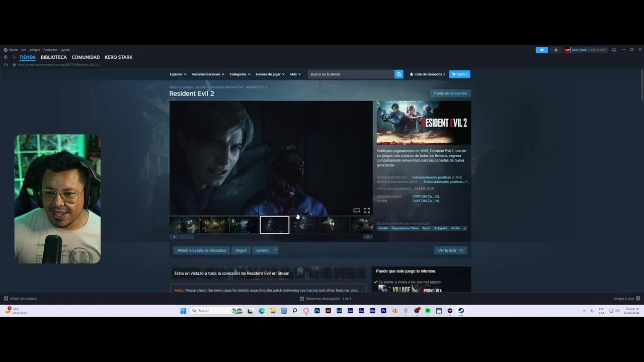
Task: Open Blender from the taskbar
Action: 394,311
